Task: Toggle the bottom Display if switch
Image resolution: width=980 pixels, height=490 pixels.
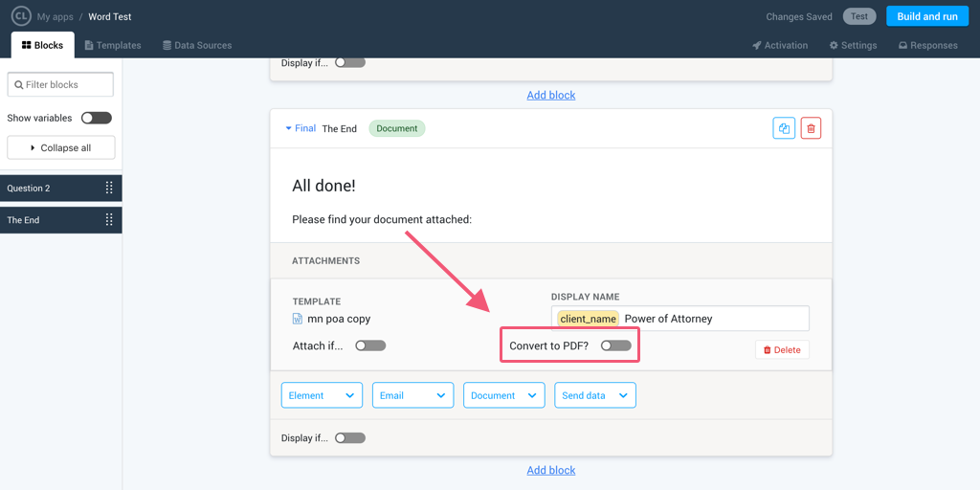Action: coord(349,438)
